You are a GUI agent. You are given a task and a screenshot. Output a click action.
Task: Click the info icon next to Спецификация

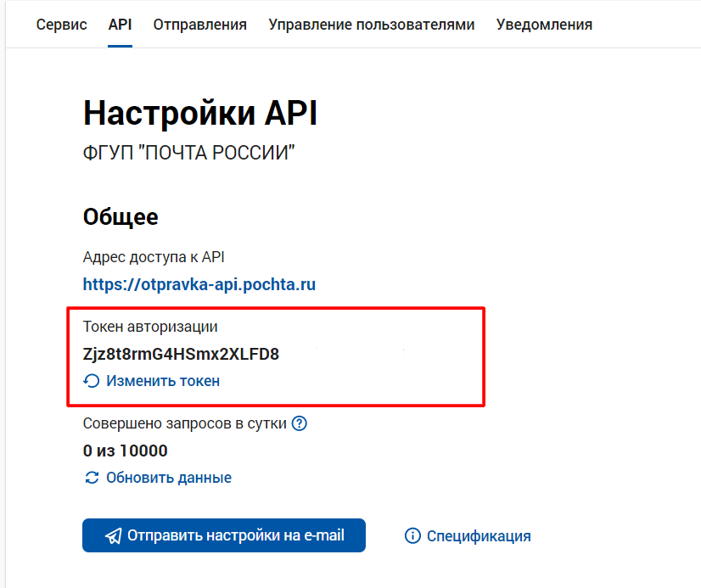point(412,535)
